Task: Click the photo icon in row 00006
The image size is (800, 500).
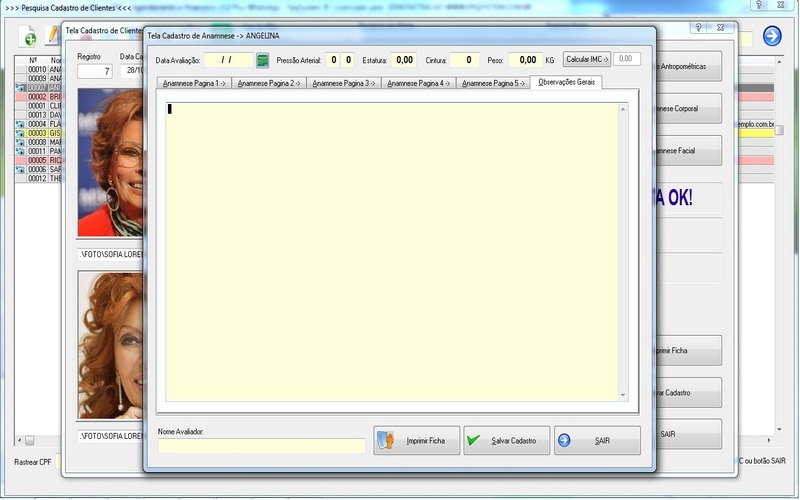Action: pos(20,169)
